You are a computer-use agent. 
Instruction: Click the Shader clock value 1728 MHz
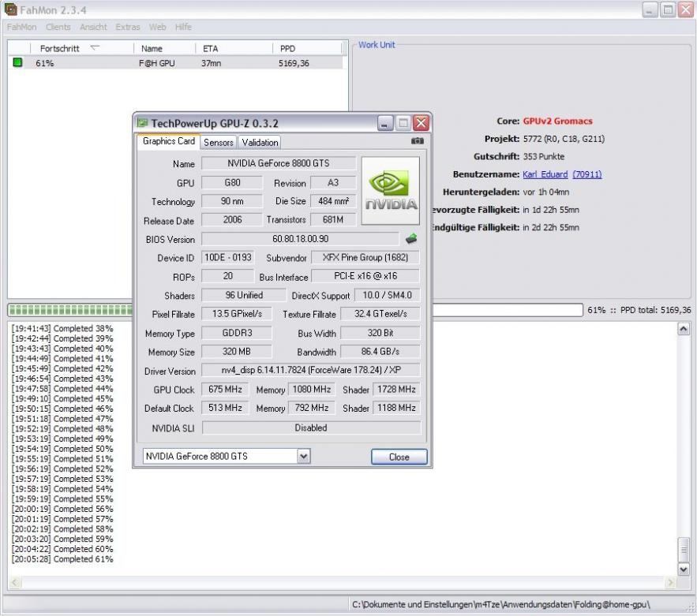396,390
